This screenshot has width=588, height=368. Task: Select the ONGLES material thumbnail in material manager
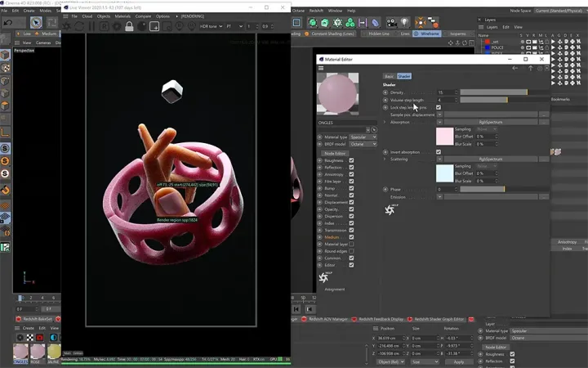(x=20, y=353)
